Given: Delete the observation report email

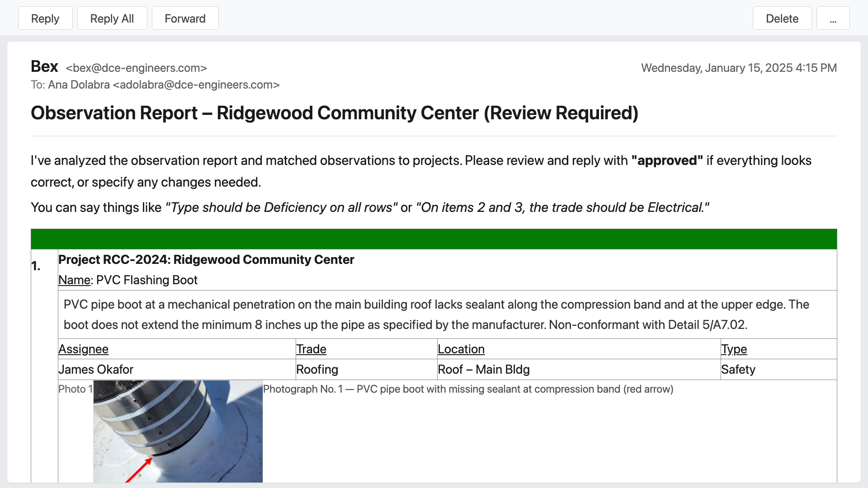Looking at the screenshot, I should [782, 19].
